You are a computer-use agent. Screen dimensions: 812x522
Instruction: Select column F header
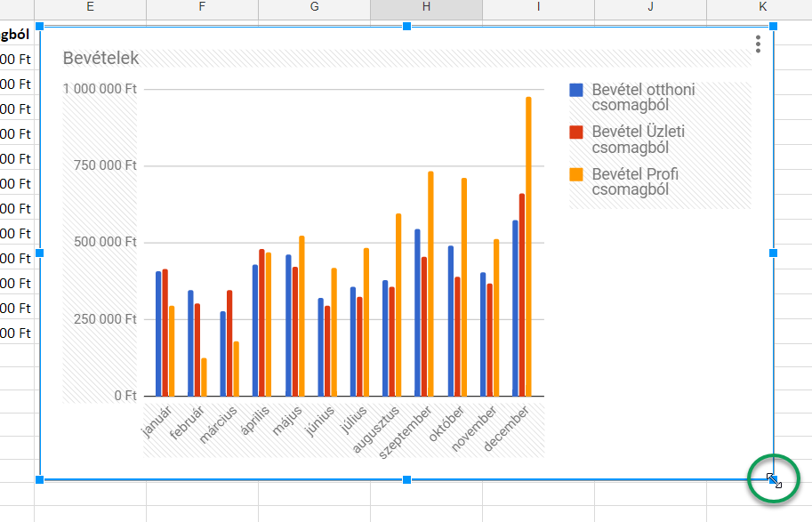click(202, 7)
